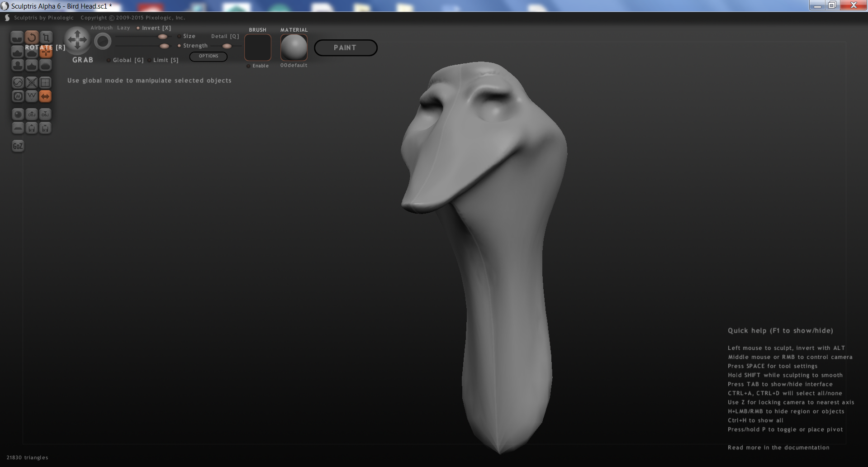868x467 pixels.
Task: Select the Smooth brush tool
Action: pyautogui.click(x=45, y=66)
